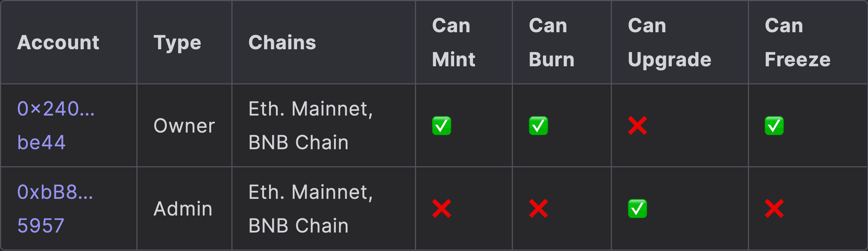This screenshot has width=868, height=251.
Task: Click the green Can Mint checkmark for Owner
Action: coord(441,126)
